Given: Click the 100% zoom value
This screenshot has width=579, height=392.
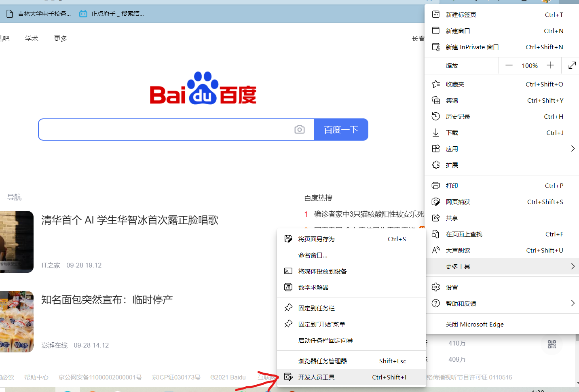Looking at the screenshot, I should pyautogui.click(x=530, y=65).
